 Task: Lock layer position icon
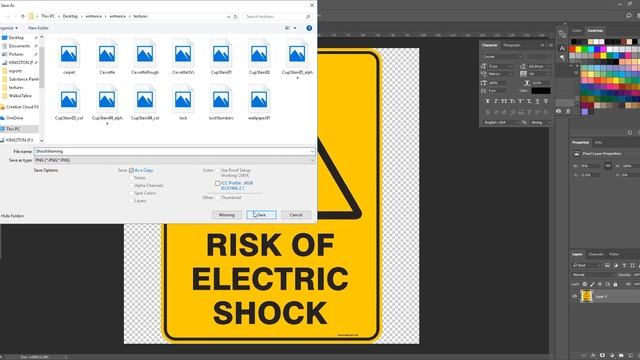click(x=600, y=284)
